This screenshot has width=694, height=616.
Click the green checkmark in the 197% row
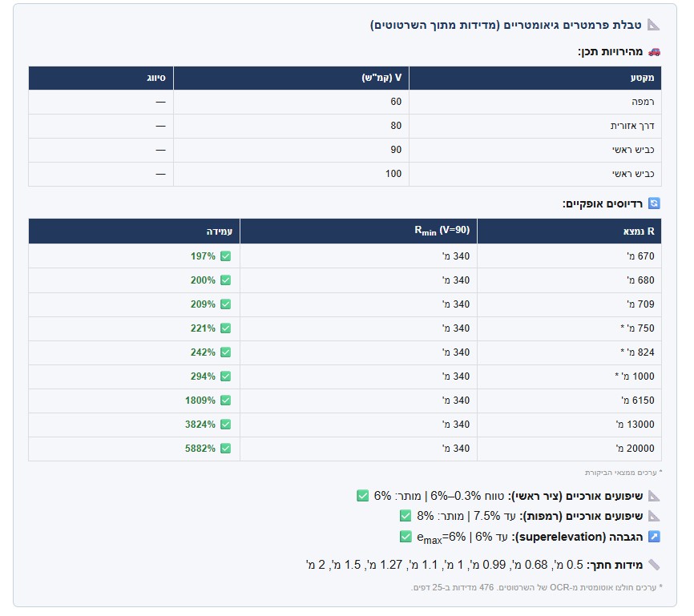click(225, 256)
